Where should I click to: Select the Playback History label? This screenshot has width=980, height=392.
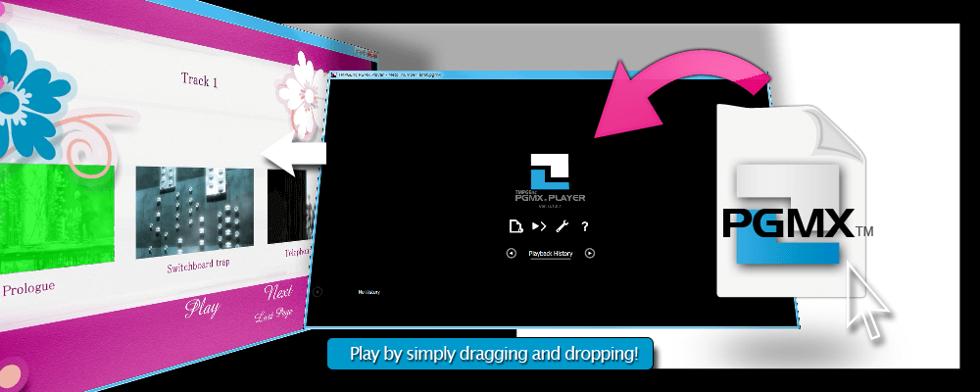pos(551,253)
